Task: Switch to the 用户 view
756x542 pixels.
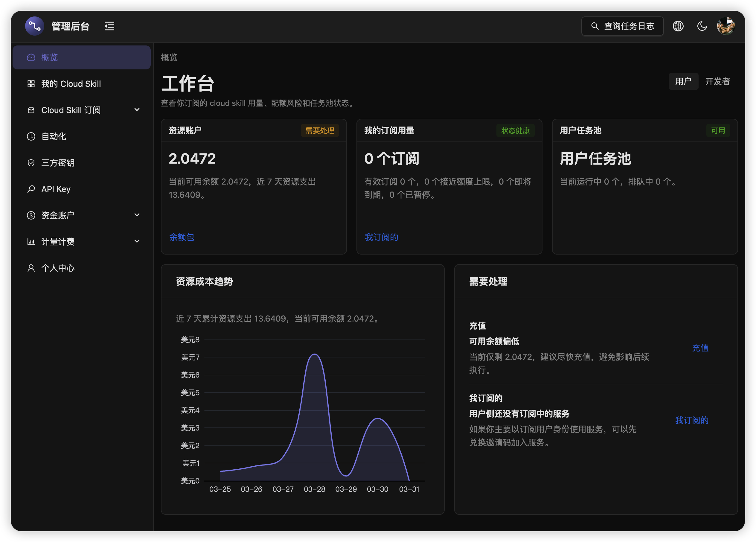Action: 683,81
